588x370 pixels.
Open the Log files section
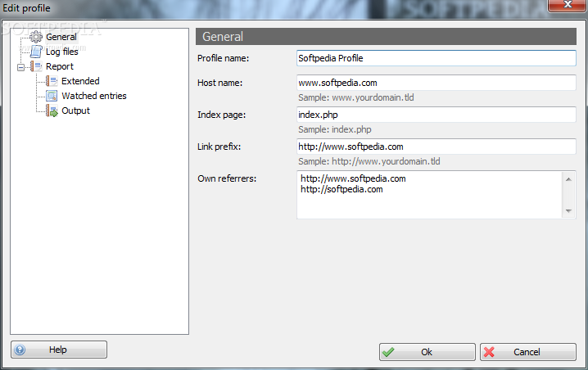pyautogui.click(x=62, y=52)
